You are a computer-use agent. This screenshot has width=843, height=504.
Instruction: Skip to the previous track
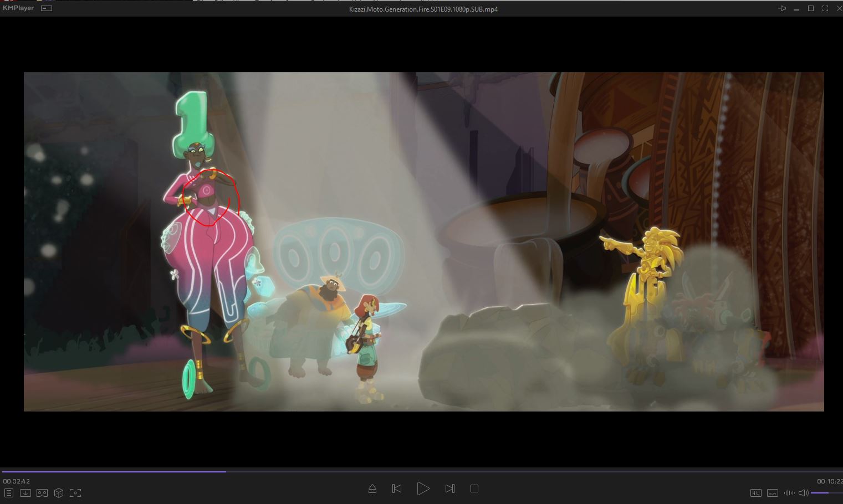point(397,488)
